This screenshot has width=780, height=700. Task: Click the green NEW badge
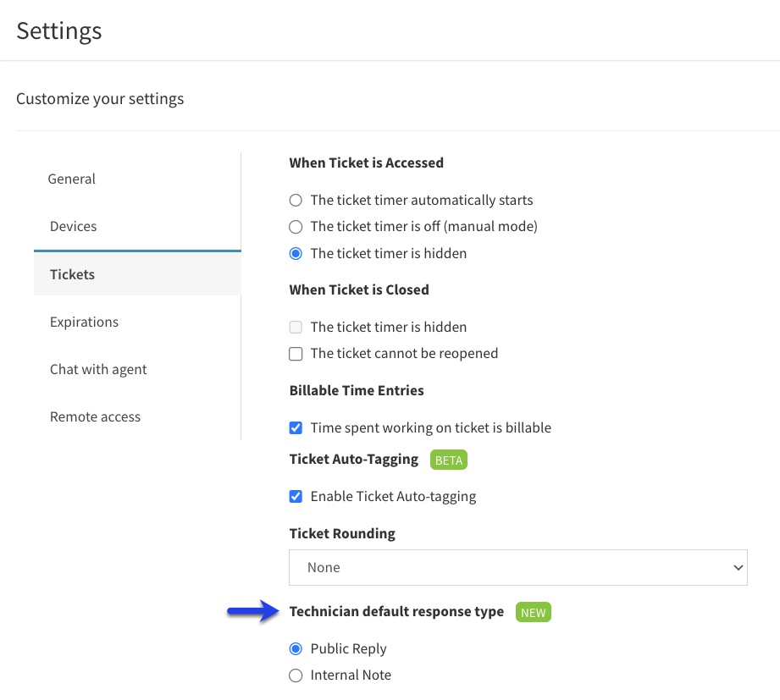click(534, 612)
